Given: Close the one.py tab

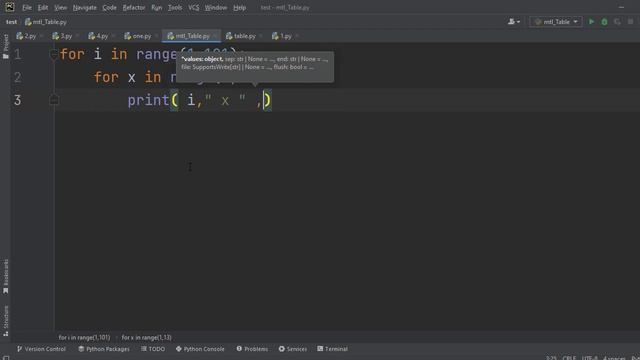Looking at the screenshot, I should (x=157, y=36).
